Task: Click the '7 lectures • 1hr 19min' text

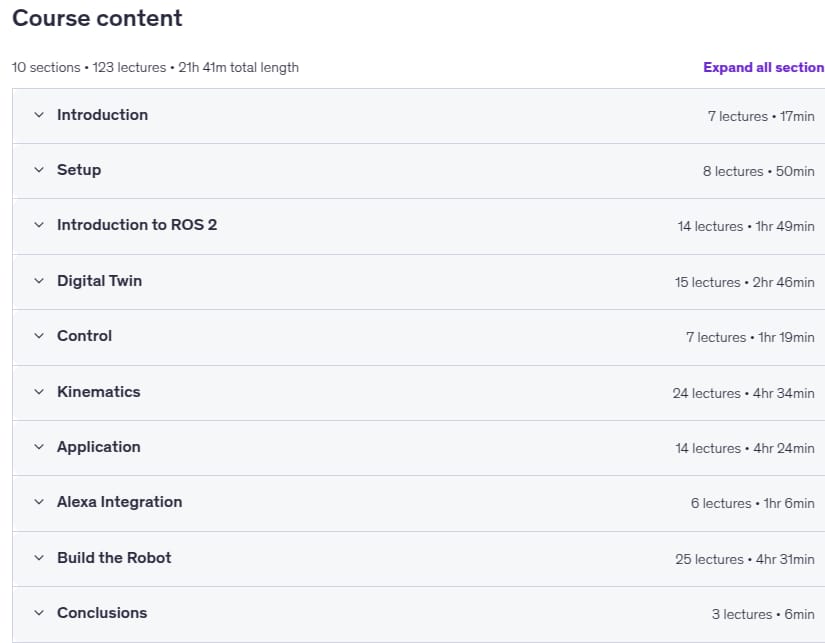Action: [750, 337]
